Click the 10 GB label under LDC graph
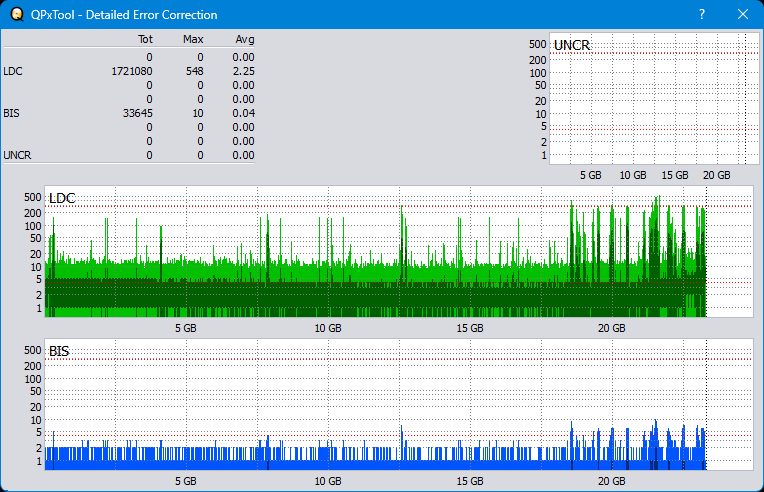The width and height of the screenshot is (764, 492). click(328, 328)
